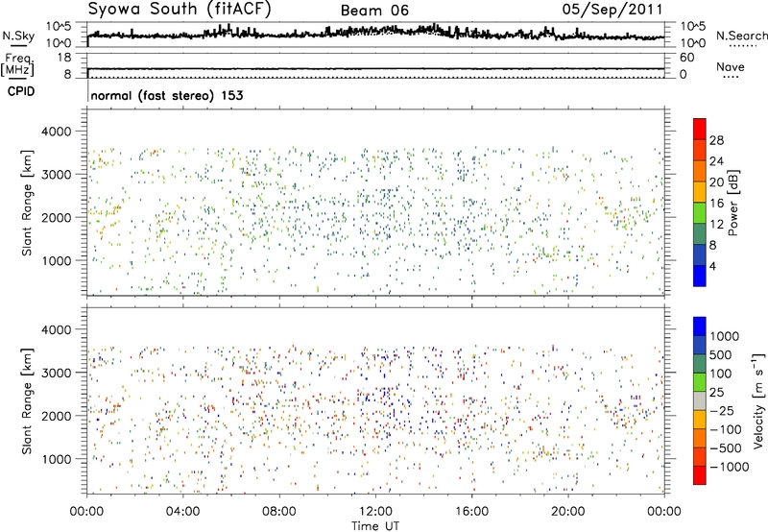768x532 pixels.
Task: Click the "Velocity [m s⁻¹]" color bar title
Action: tap(758, 401)
